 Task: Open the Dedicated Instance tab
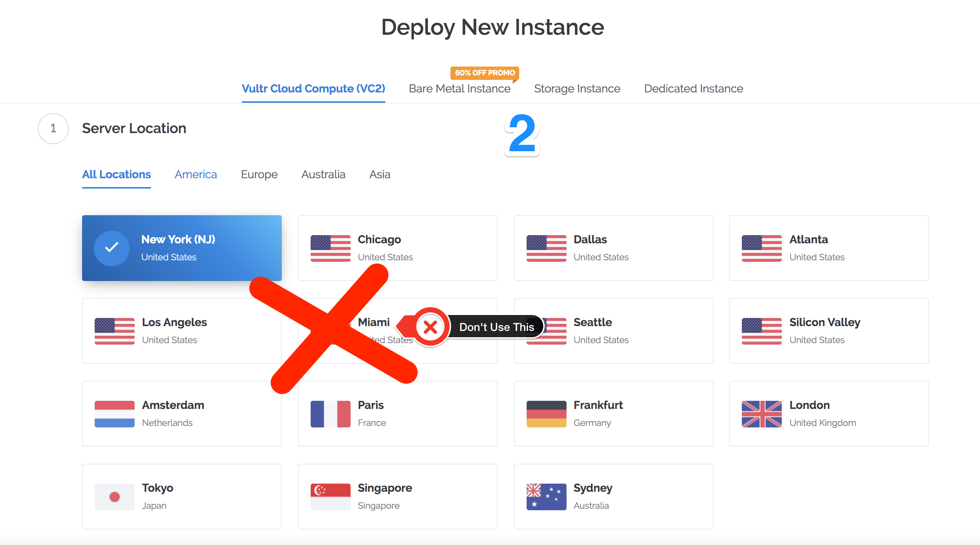[x=693, y=89]
